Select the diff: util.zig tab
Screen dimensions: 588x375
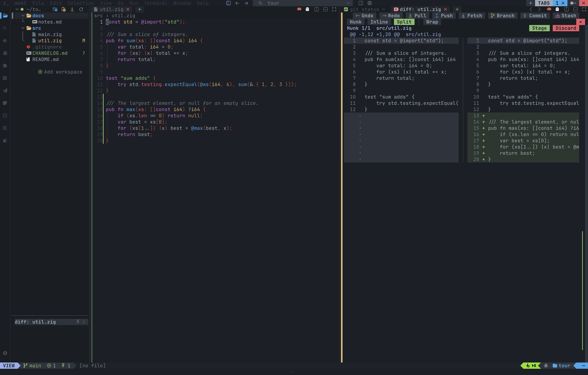(420, 9)
